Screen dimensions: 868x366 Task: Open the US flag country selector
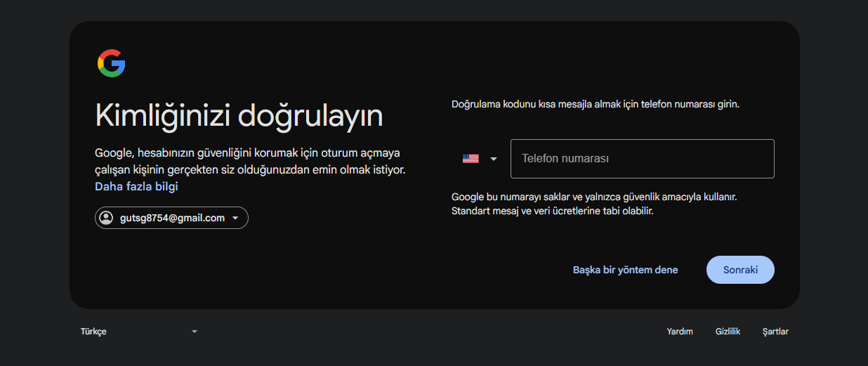(x=480, y=159)
